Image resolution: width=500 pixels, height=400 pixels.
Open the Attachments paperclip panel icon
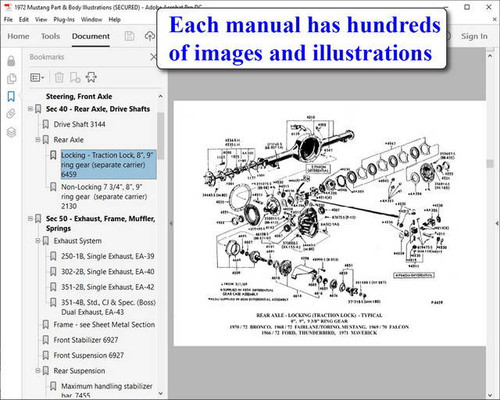pos(11,114)
